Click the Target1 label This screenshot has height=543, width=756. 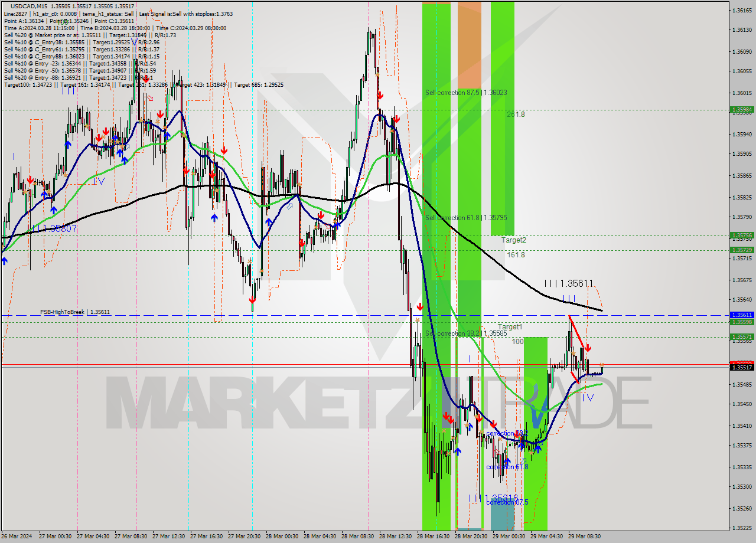(x=510, y=326)
